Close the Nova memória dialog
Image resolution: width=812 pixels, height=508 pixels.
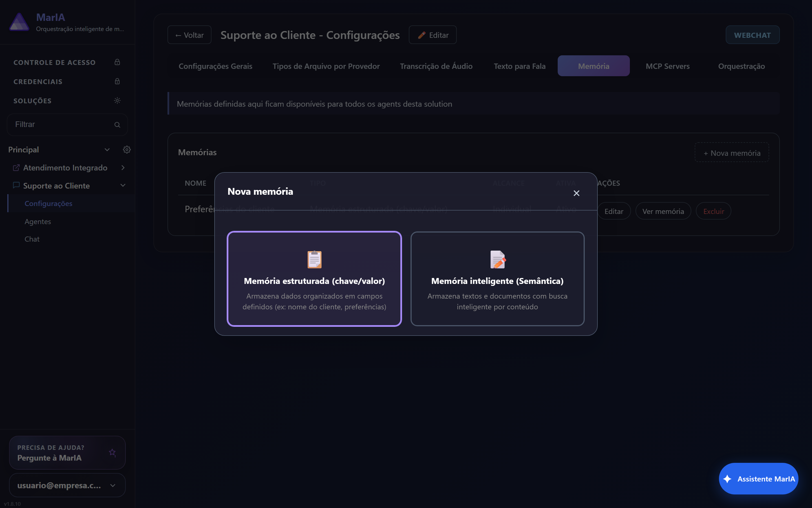click(x=577, y=193)
